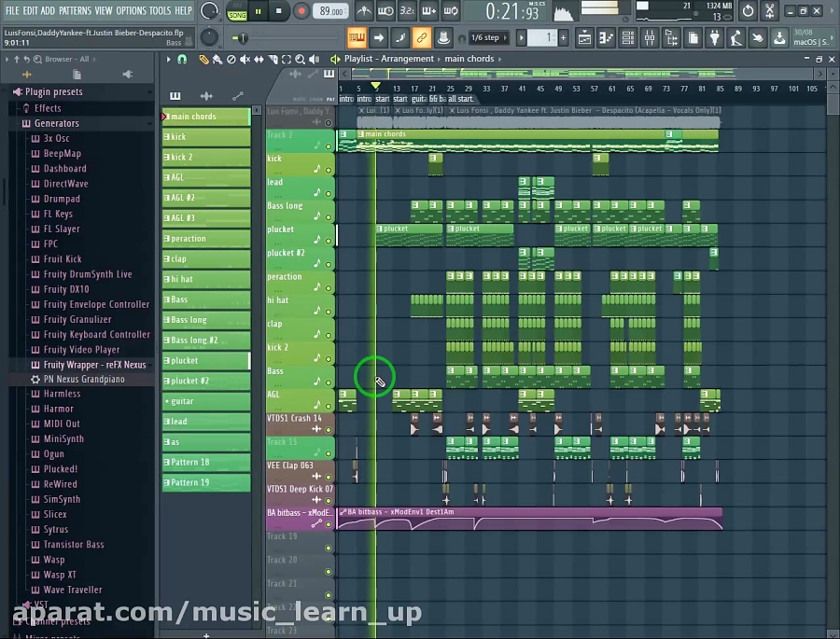The height and width of the screenshot is (639, 840).
Task: Click the tempo field showing 89.000
Action: pyautogui.click(x=331, y=11)
